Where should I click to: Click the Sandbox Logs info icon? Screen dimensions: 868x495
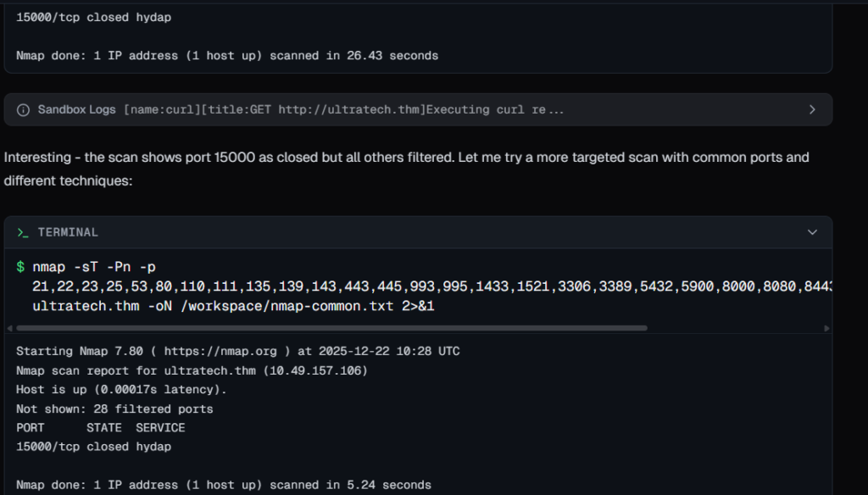click(23, 109)
